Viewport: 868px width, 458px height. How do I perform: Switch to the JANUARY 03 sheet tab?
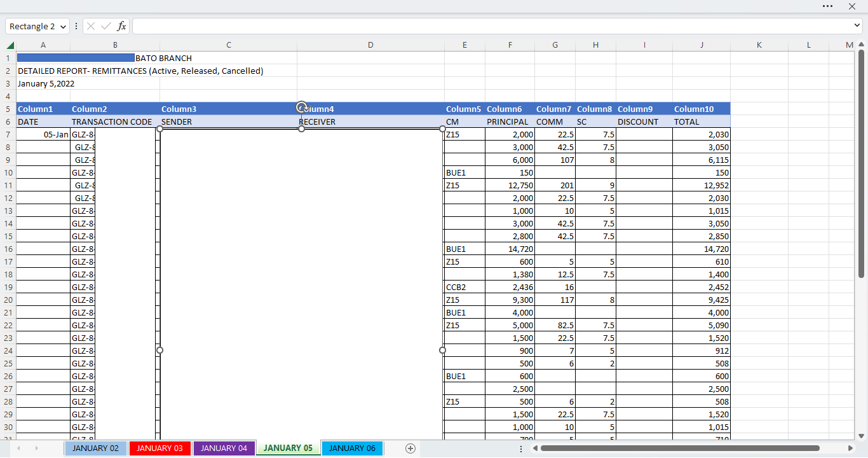click(x=159, y=448)
